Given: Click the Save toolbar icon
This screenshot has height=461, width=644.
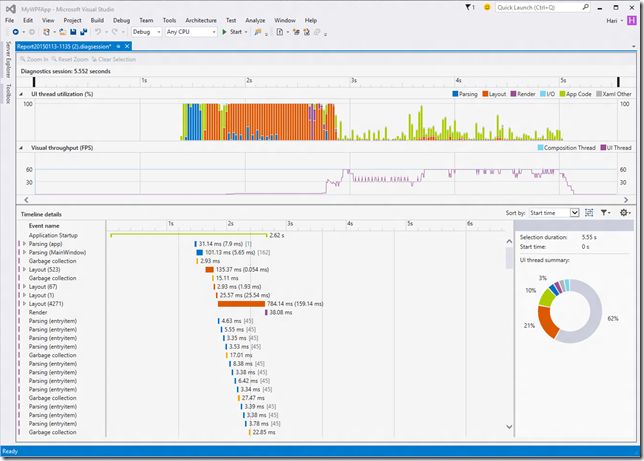Looking at the screenshot, I should pyautogui.click(x=73, y=32).
